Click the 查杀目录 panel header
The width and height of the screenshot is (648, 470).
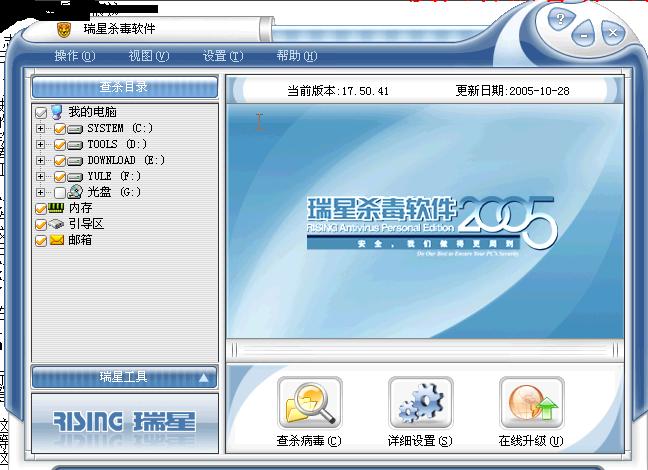pos(124,87)
